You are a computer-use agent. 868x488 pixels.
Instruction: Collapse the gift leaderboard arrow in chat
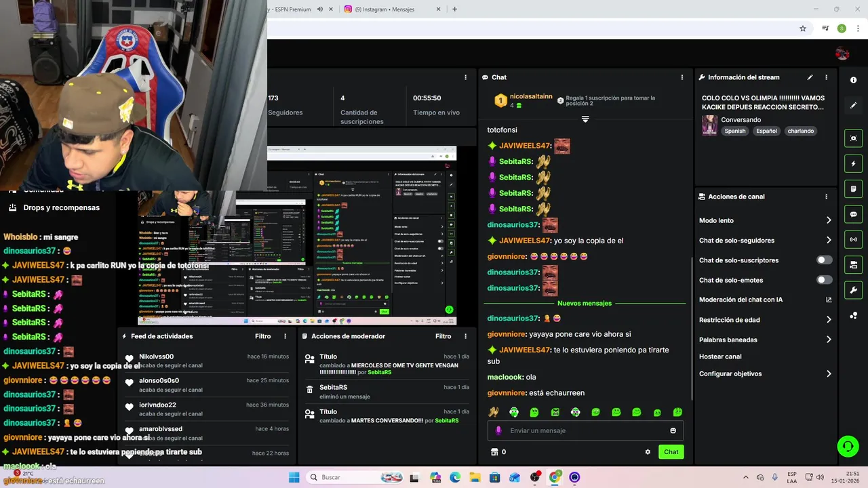point(585,119)
